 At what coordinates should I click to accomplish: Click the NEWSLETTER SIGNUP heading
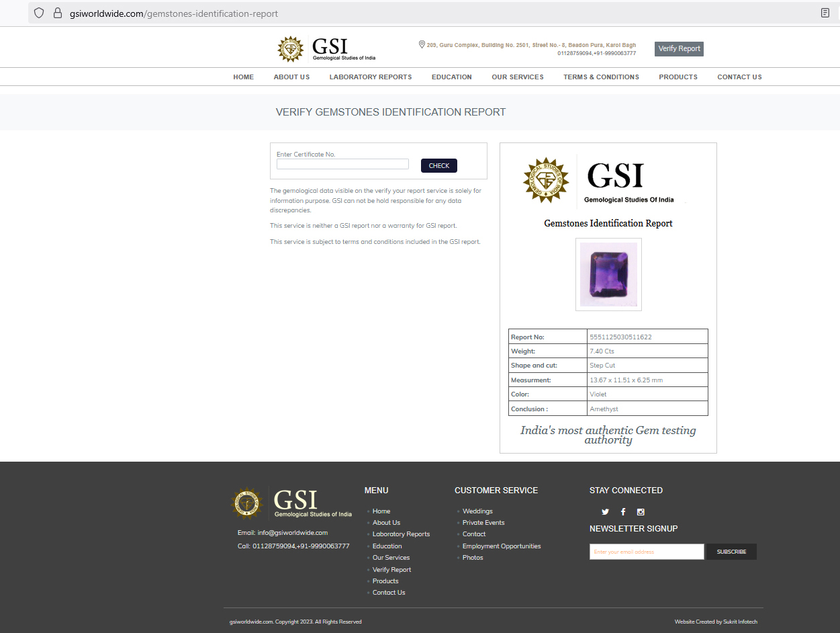(x=634, y=529)
